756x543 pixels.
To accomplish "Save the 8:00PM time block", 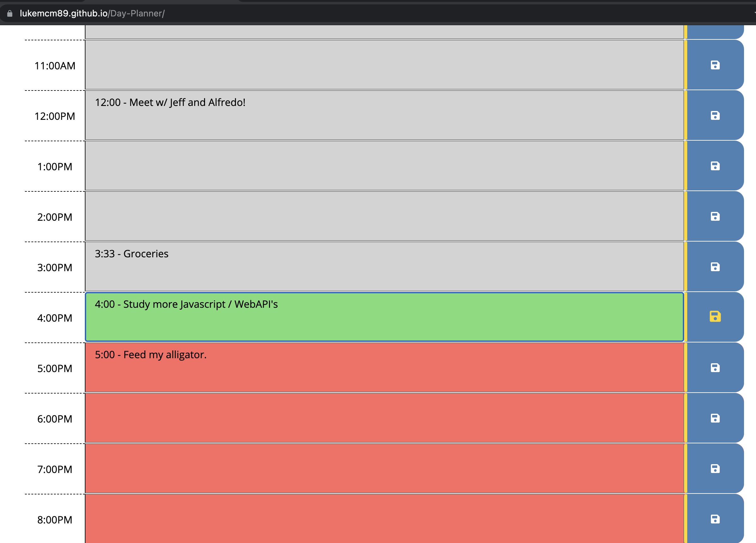I will (x=715, y=519).
